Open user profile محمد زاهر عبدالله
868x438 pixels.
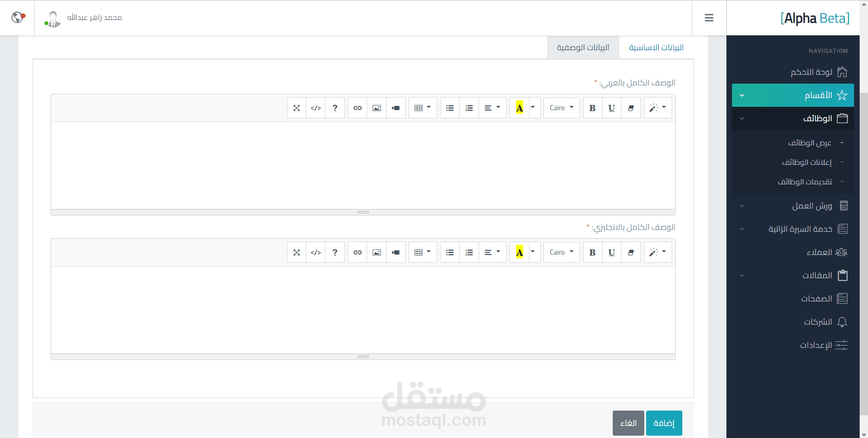(x=84, y=18)
